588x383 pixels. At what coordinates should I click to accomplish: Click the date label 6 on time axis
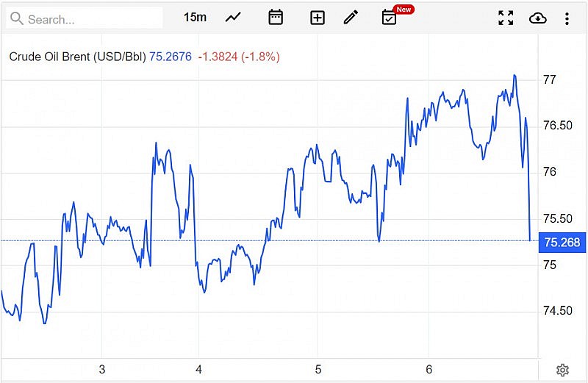pos(429,370)
